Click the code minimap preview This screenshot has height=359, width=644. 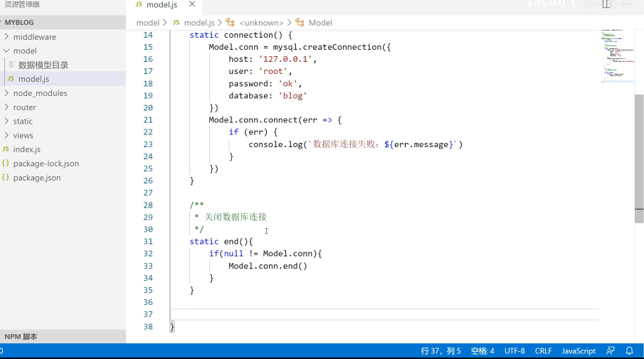(x=618, y=55)
